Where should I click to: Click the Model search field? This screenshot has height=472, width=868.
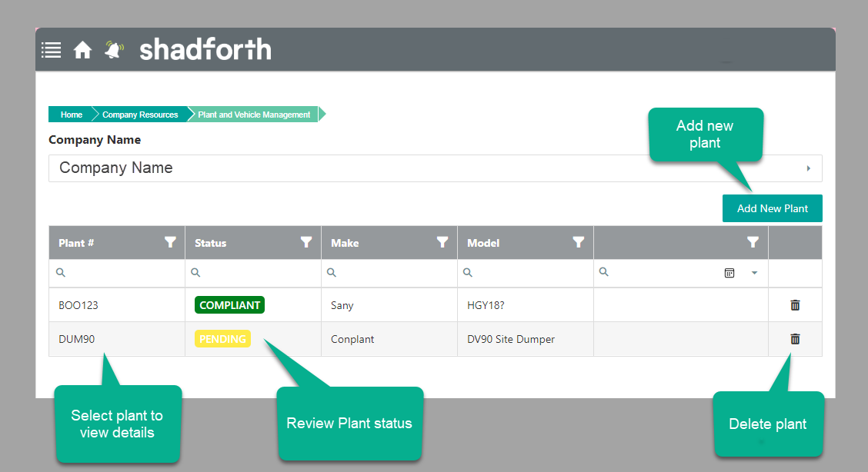pos(526,272)
